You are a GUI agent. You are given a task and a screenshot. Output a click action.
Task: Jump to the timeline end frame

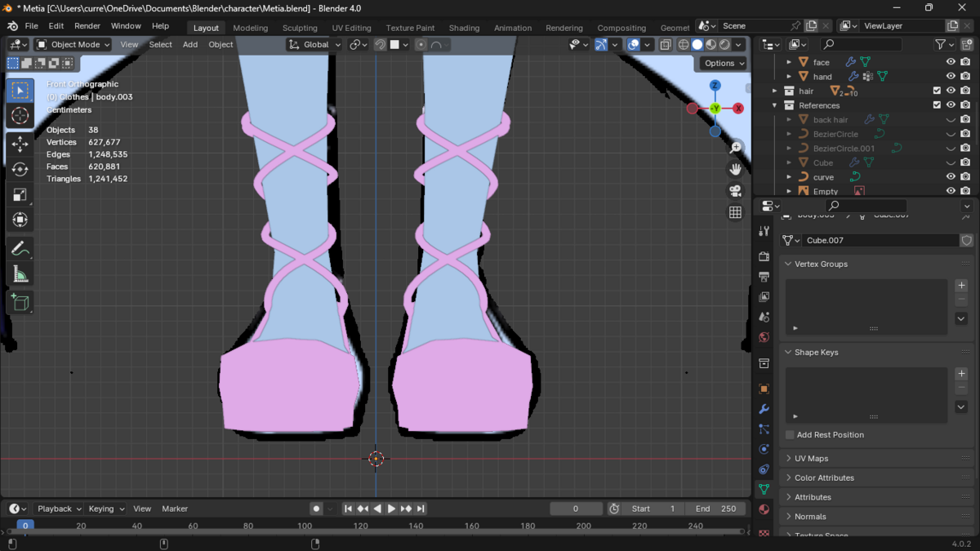coord(421,509)
